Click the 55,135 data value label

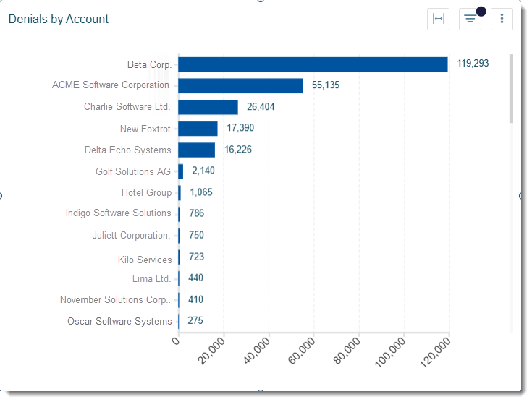[x=325, y=85]
